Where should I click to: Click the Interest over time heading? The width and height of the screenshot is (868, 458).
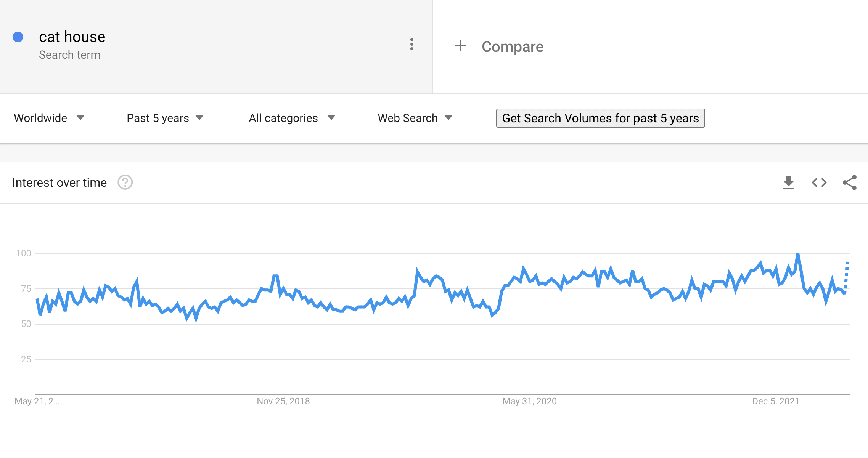(x=59, y=183)
